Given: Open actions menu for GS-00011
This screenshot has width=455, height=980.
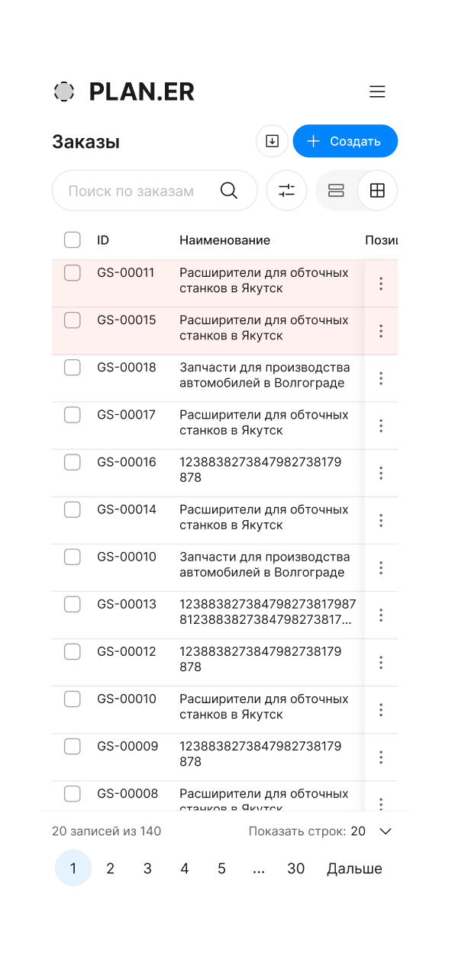Looking at the screenshot, I should (381, 284).
